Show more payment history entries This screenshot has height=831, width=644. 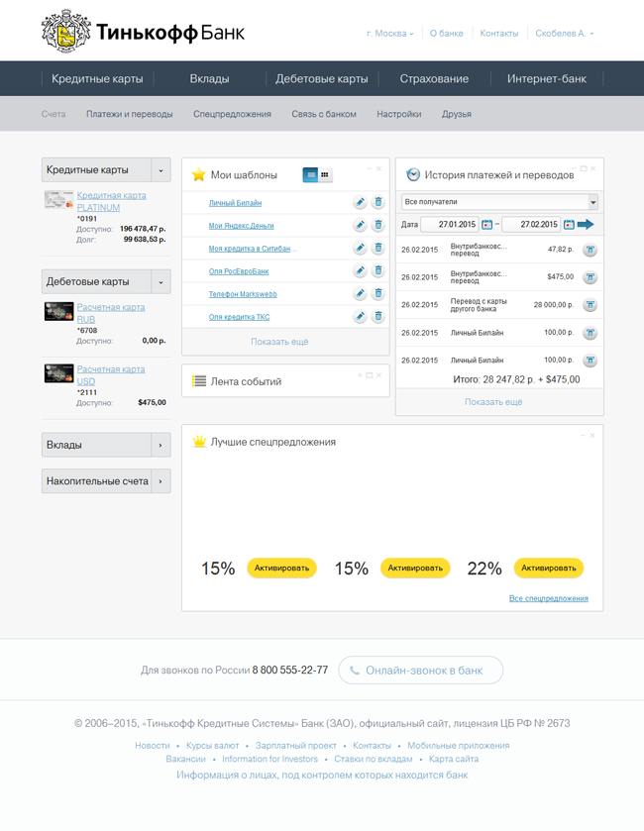(x=493, y=402)
